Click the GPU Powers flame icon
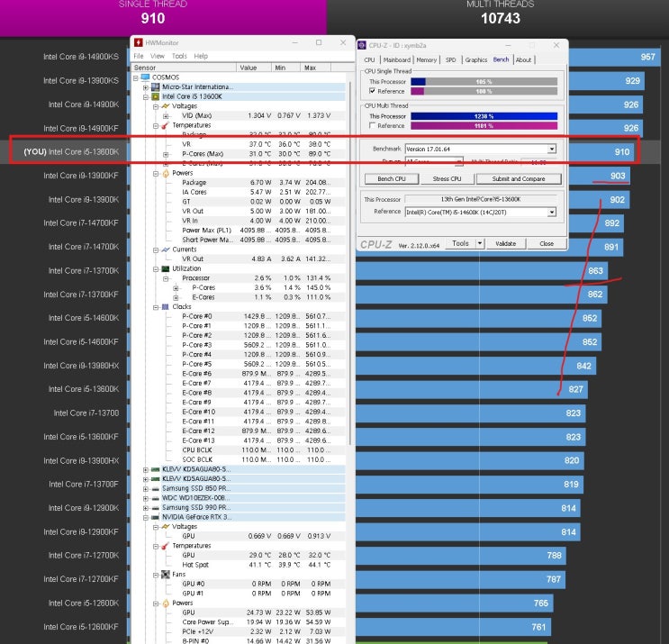669x644 pixels. pos(166,603)
